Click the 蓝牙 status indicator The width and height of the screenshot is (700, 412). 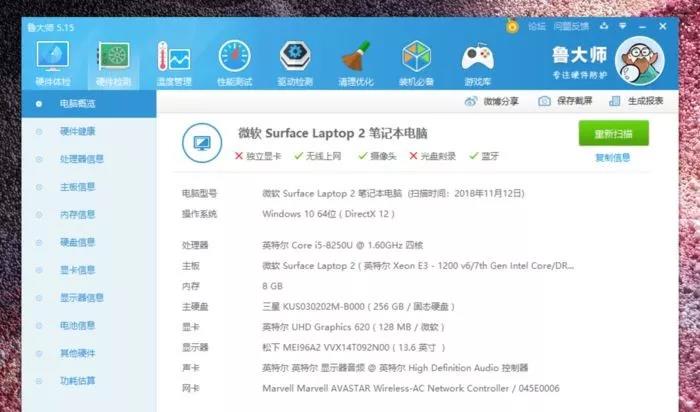(x=484, y=156)
